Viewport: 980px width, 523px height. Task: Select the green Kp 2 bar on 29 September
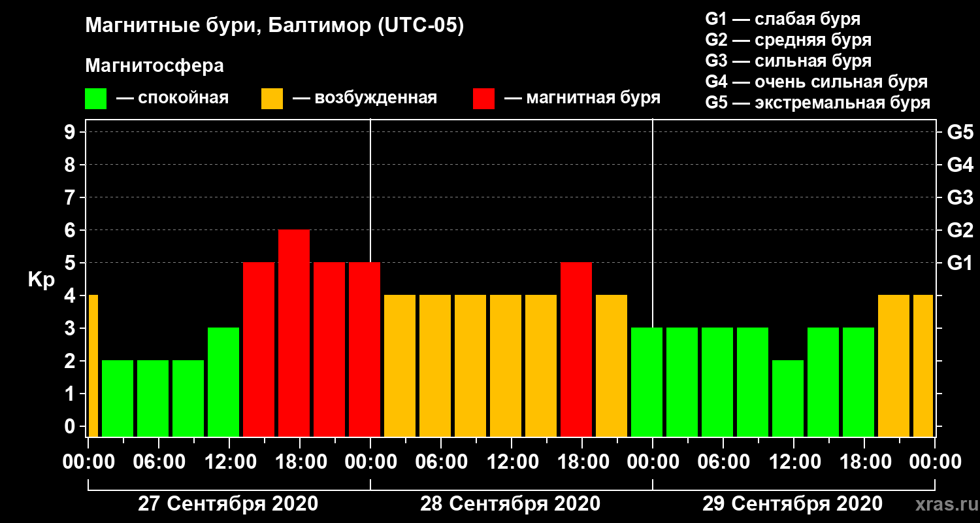[788, 398]
